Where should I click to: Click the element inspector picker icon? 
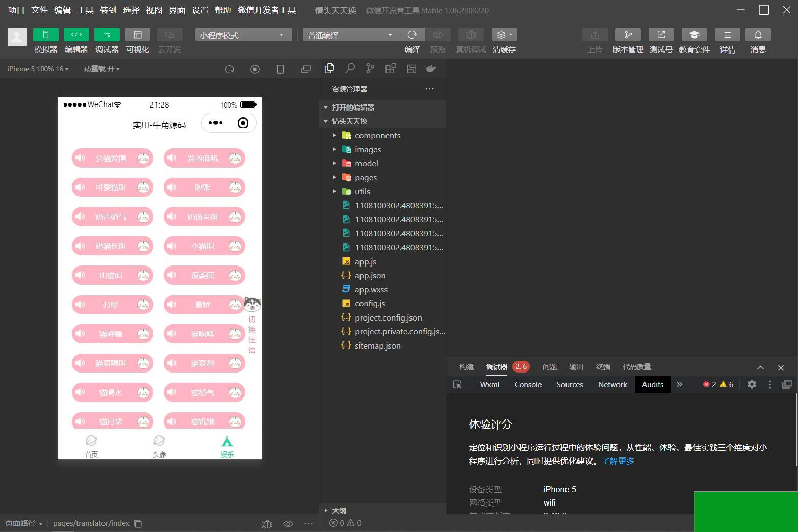click(x=457, y=385)
